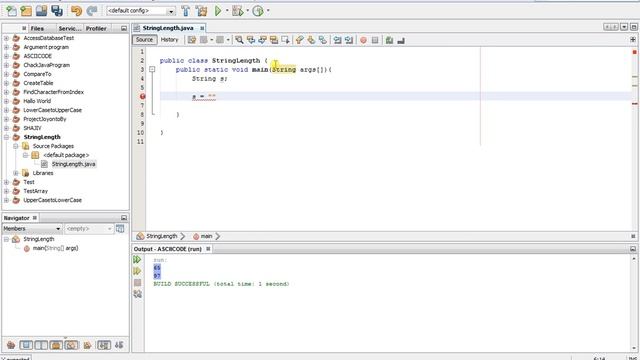Toggle Show Inherited Members in Navigator
The width and height of the screenshot is (640, 360).
[x=11, y=345]
